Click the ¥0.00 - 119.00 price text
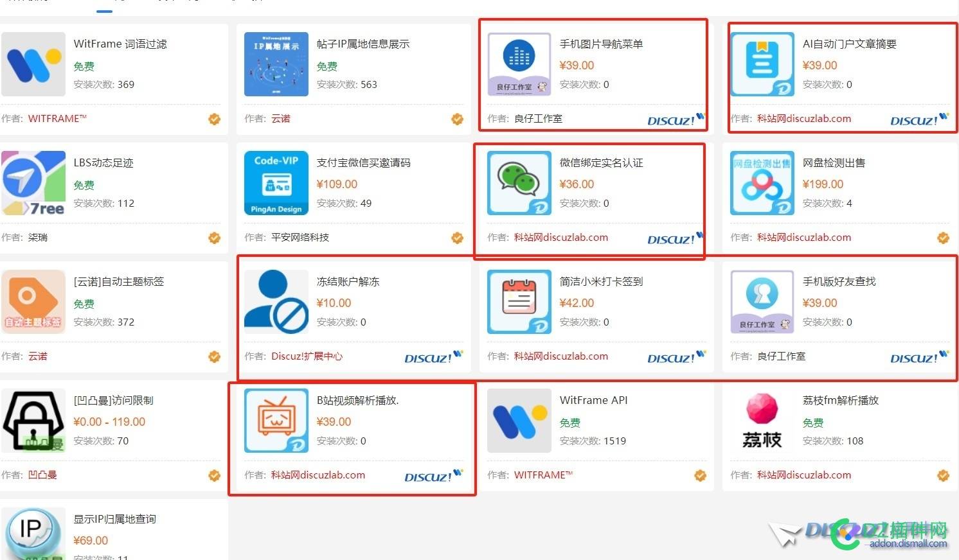 click(109, 422)
